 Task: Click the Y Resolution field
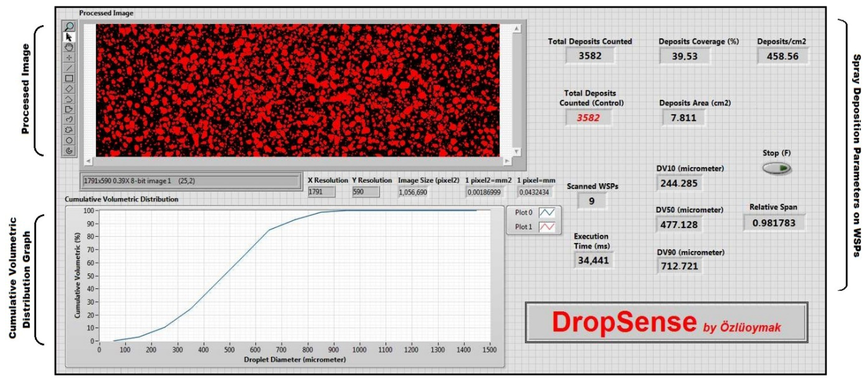365,192
